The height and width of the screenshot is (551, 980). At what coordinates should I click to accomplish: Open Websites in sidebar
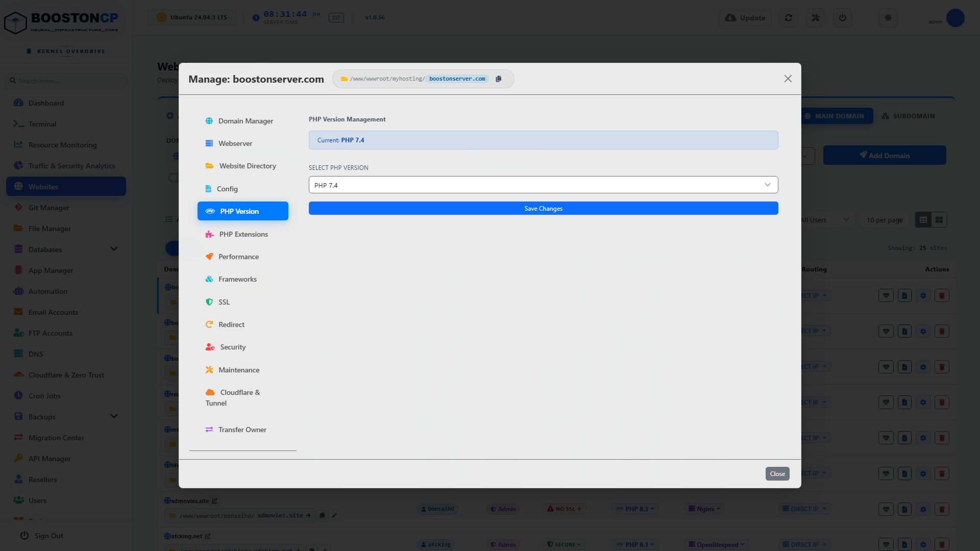(x=66, y=186)
